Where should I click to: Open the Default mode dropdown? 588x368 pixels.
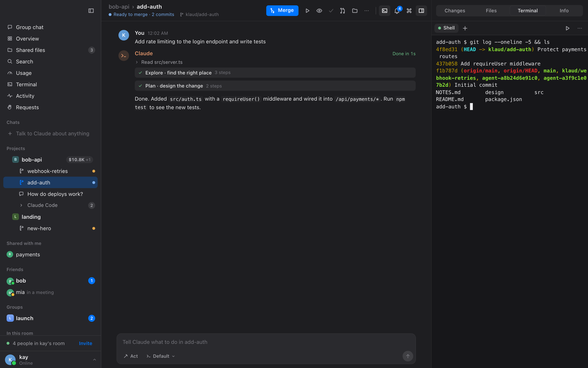tap(161, 356)
